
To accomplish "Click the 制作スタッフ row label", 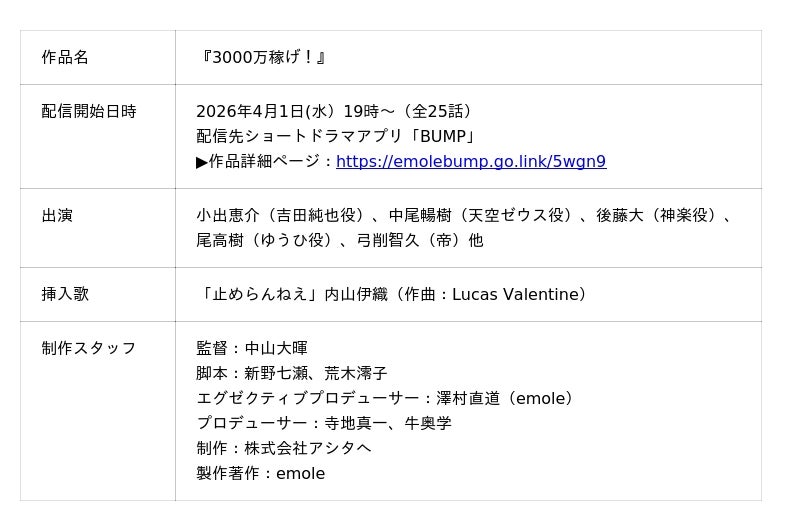I will click(89, 348).
